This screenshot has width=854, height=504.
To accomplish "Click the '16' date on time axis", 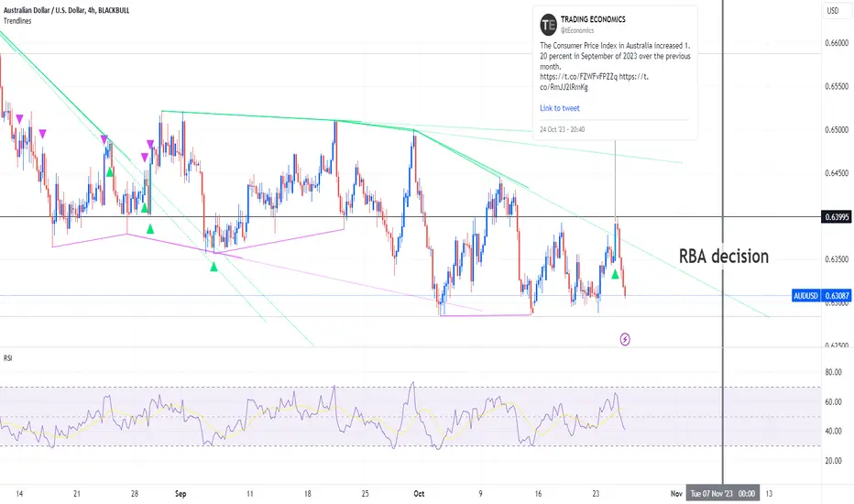I will (538, 494).
